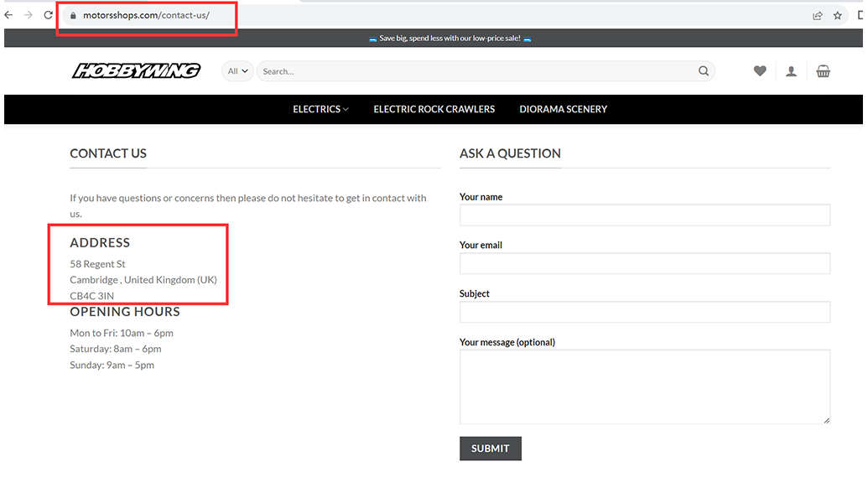Click the share page icon in address bar

coord(817,15)
